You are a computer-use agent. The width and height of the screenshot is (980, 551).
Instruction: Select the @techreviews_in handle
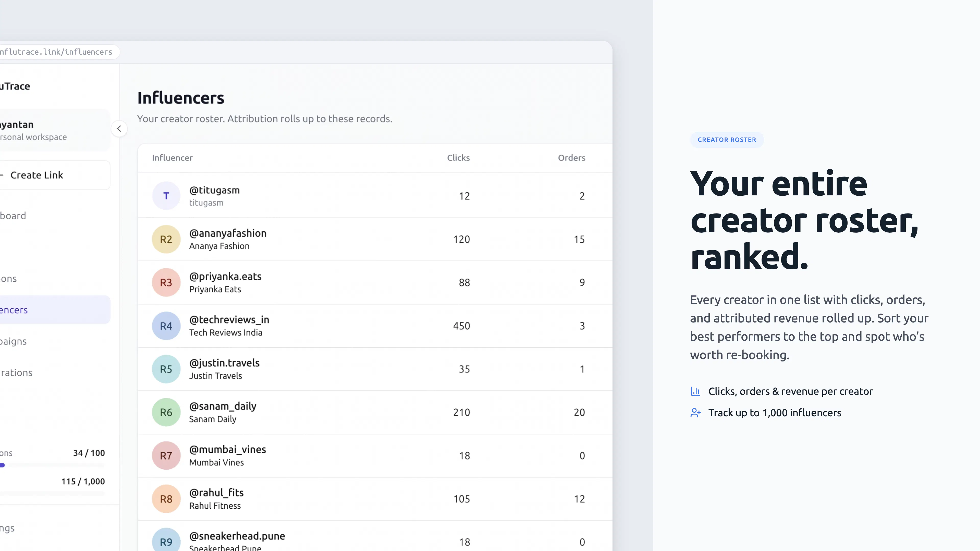(229, 320)
